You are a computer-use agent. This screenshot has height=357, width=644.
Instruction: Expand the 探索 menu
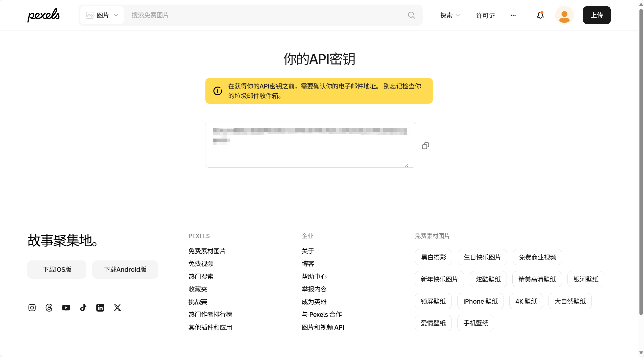[450, 15]
